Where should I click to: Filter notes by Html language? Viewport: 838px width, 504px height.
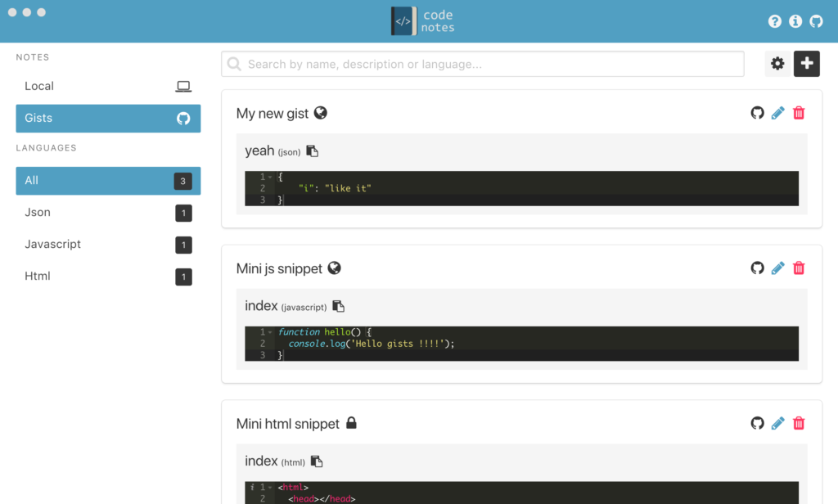(108, 276)
